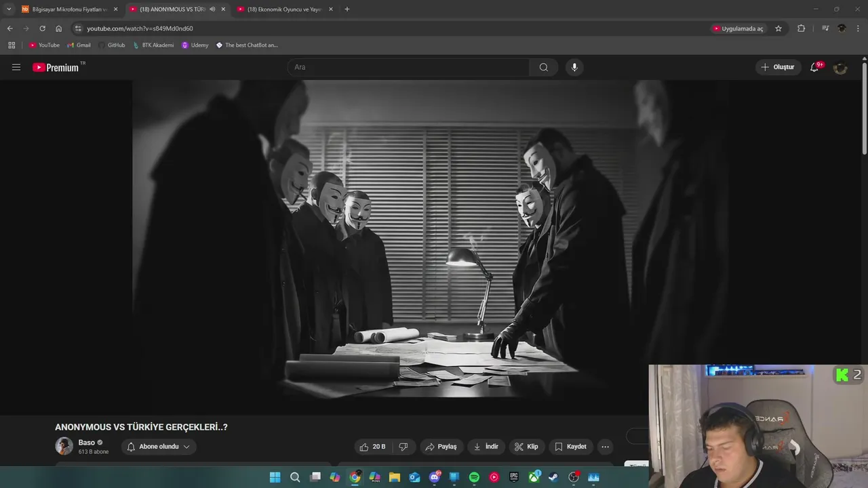Focus the YouTube Ara search field

click(x=408, y=67)
